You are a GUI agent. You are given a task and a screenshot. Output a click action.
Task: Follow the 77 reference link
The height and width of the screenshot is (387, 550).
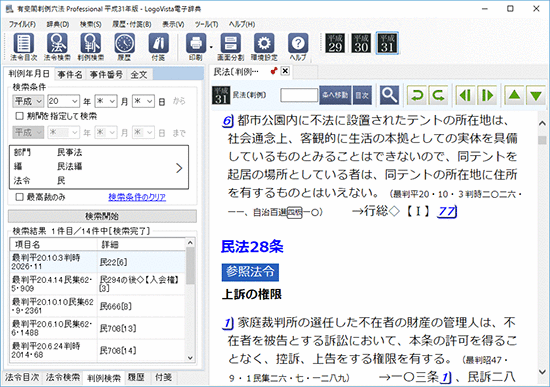pyautogui.click(x=447, y=211)
